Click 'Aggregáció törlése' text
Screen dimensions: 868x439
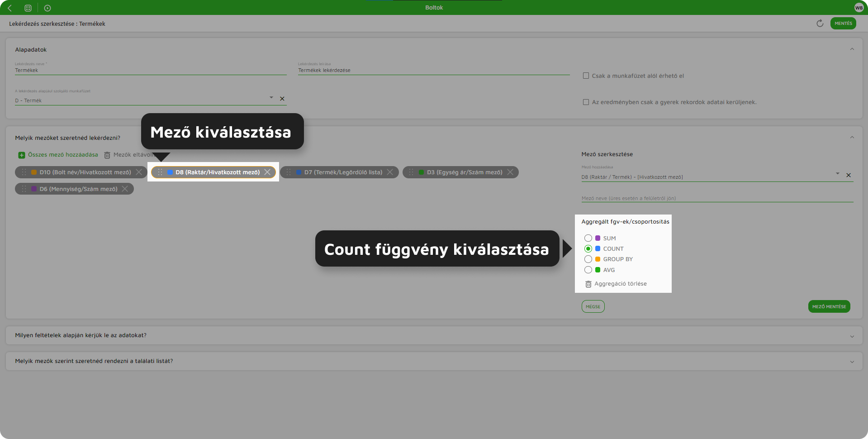click(621, 284)
